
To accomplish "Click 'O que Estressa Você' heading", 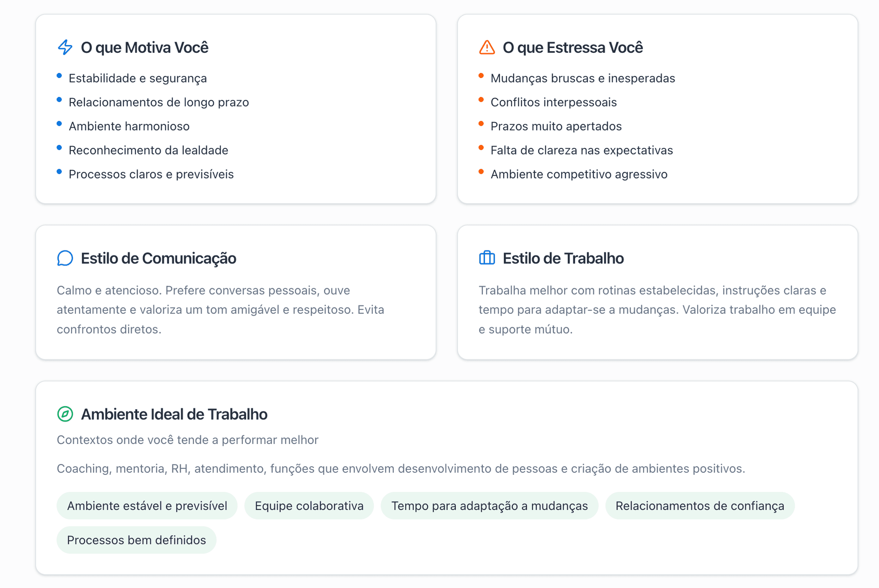I will pyautogui.click(x=573, y=47).
